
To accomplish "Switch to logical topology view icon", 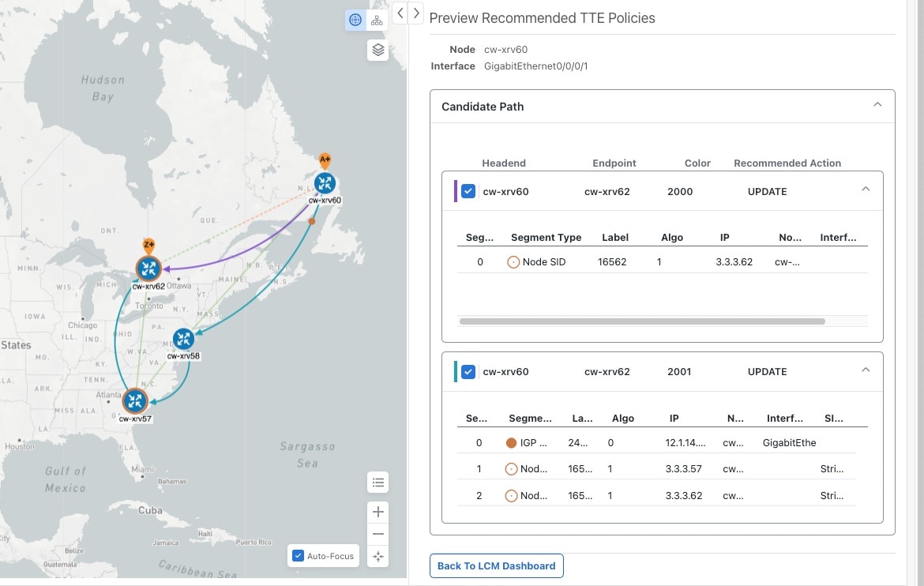I will 377,21.
